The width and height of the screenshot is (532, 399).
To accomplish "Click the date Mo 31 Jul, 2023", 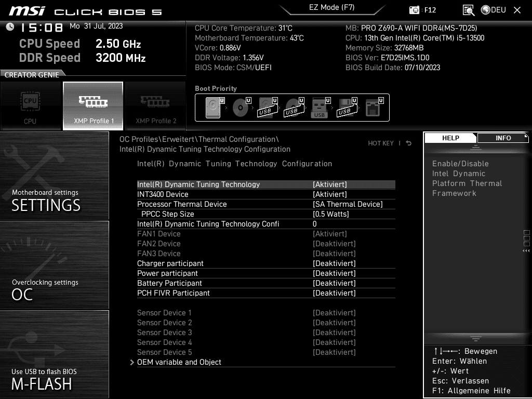I will (x=96, y=26).
